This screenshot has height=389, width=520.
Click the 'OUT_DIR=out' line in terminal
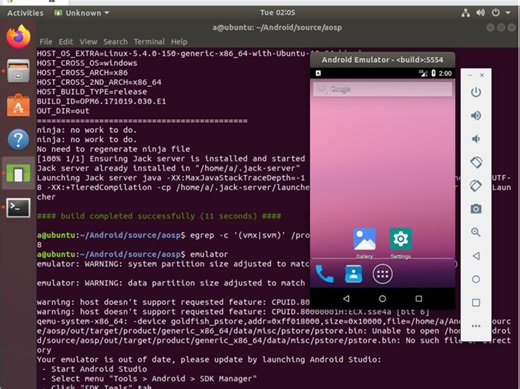coord(63,111)
